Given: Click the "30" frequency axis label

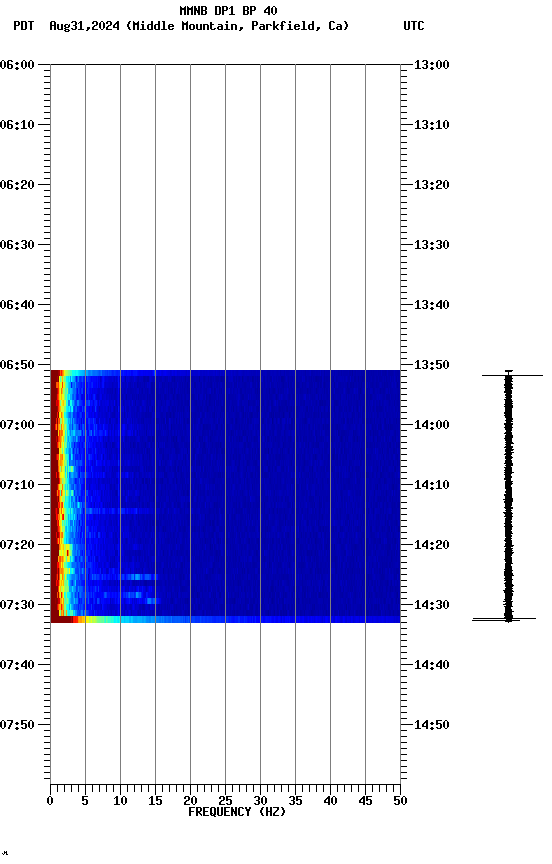Looking at the screenshot, I should pos(260,801).
